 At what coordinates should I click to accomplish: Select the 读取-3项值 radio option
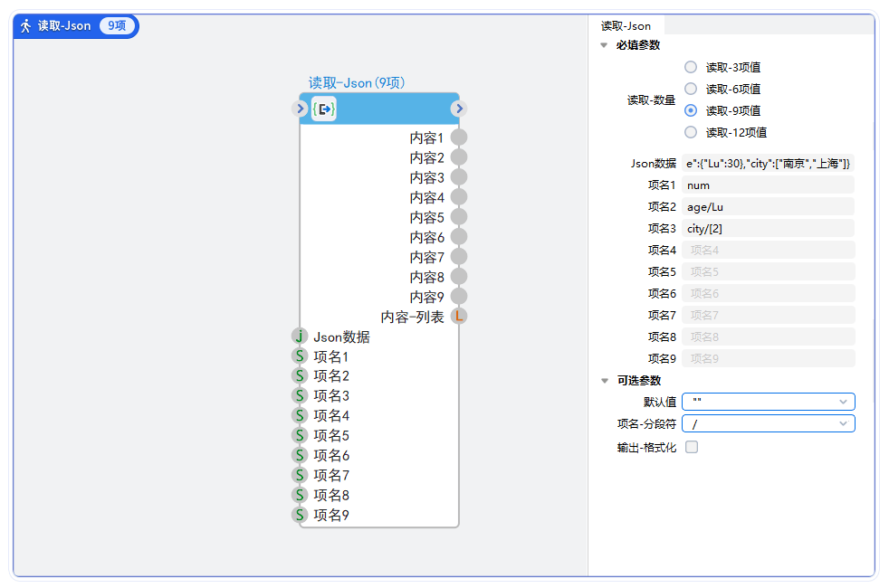point(689,66)
